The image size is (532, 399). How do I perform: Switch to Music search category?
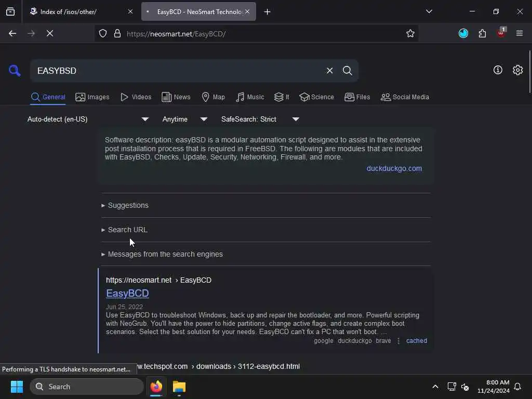click(x=250, y=97)
